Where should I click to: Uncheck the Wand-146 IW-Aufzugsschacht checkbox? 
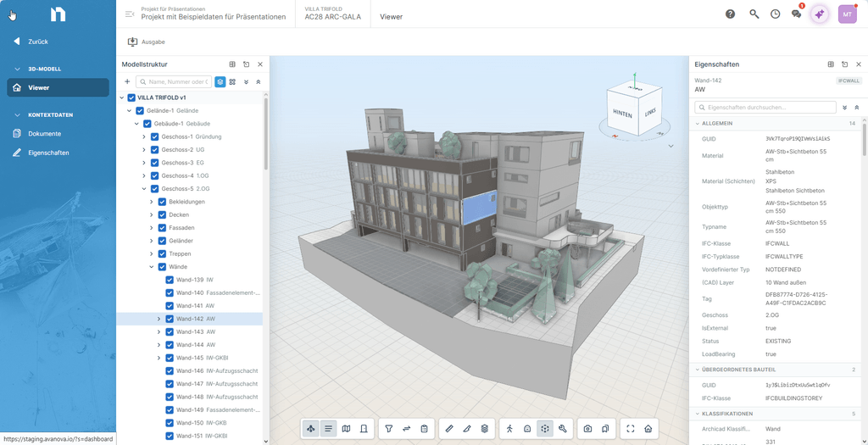point(170,371)
